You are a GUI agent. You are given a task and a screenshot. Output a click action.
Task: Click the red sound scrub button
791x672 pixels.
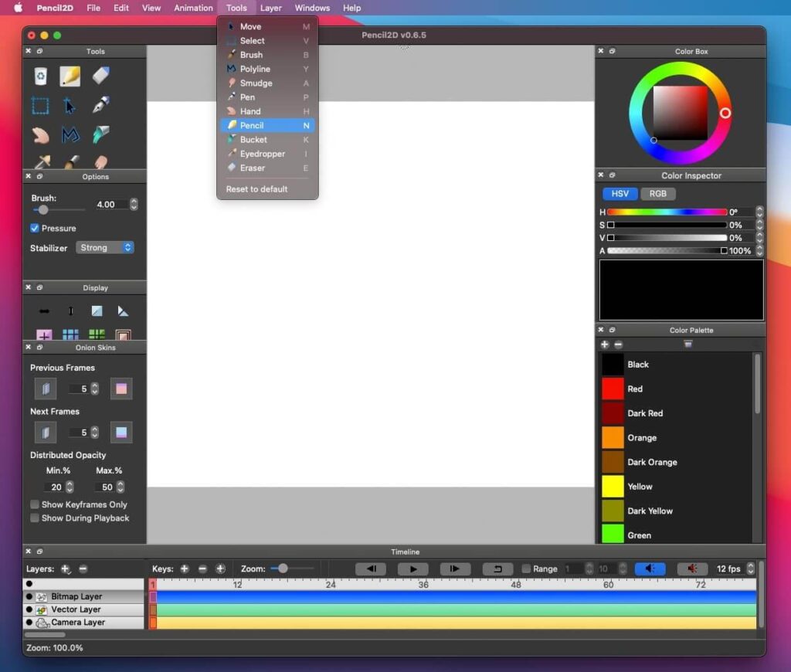(x=692, y=569)
